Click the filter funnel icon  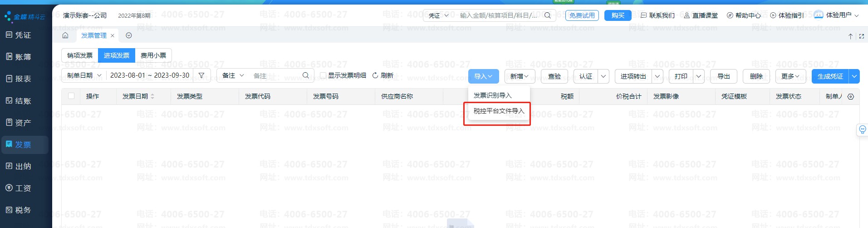[x=201, y=75]
